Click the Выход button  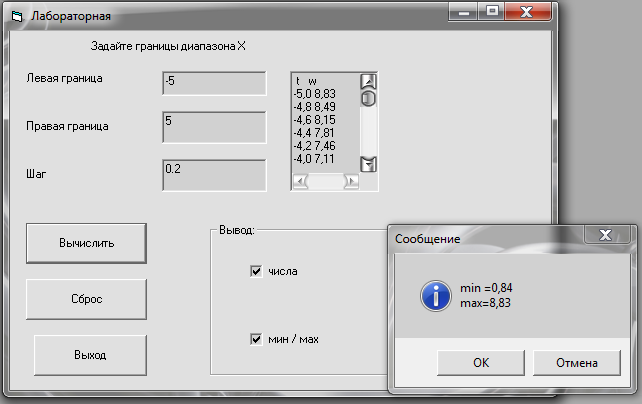[90, 355]
